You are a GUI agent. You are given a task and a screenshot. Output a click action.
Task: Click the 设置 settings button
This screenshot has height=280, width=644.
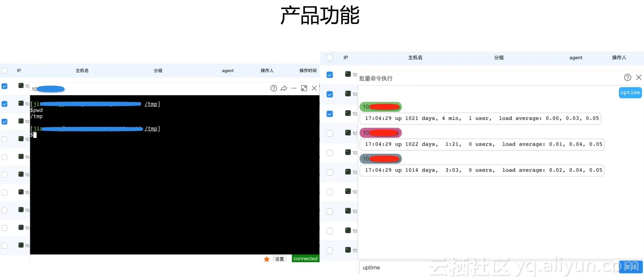click(x=279, y=259)
